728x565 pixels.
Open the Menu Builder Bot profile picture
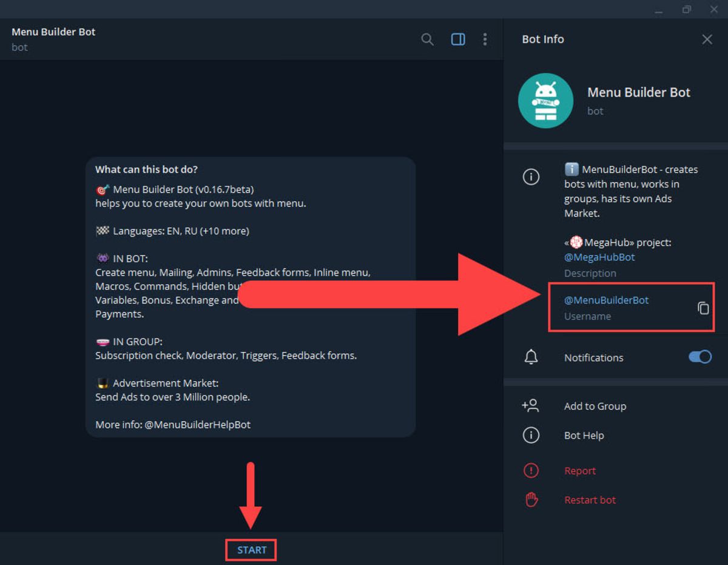tap(545, 101)
